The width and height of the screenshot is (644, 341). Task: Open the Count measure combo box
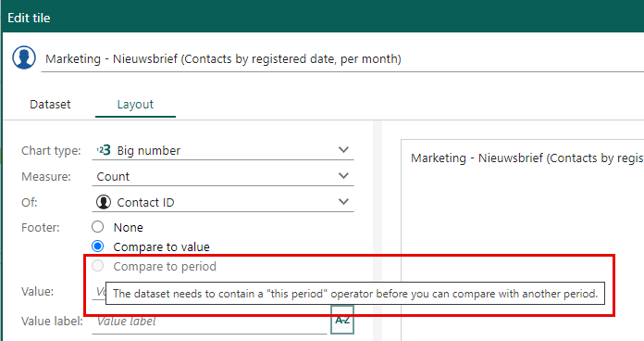[223, 176]
